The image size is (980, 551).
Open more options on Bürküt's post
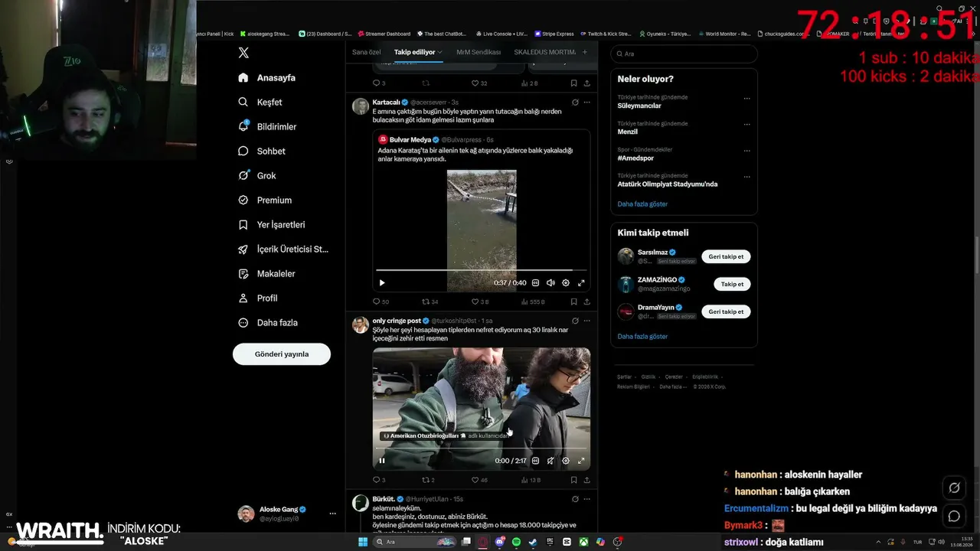[587, 499]
